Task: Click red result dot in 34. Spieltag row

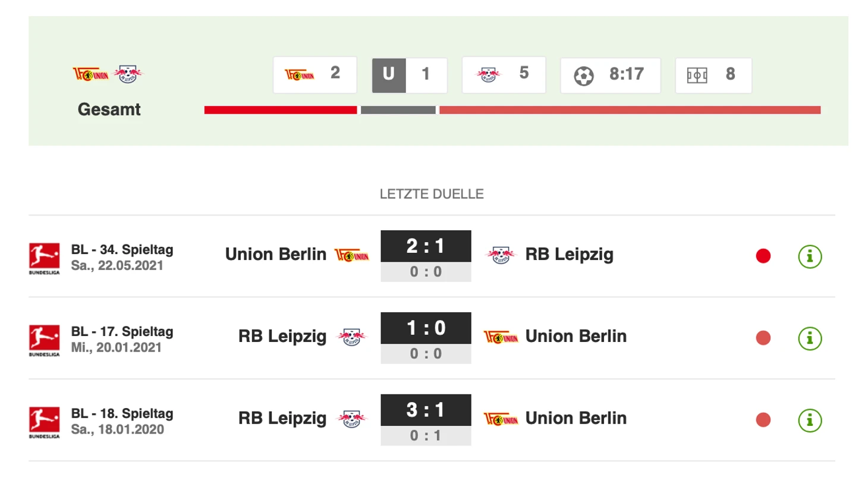Action: (763, 256)
